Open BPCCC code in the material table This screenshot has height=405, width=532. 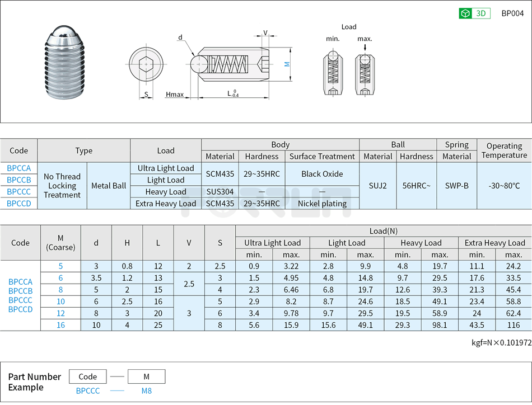(x=19, y=191)
